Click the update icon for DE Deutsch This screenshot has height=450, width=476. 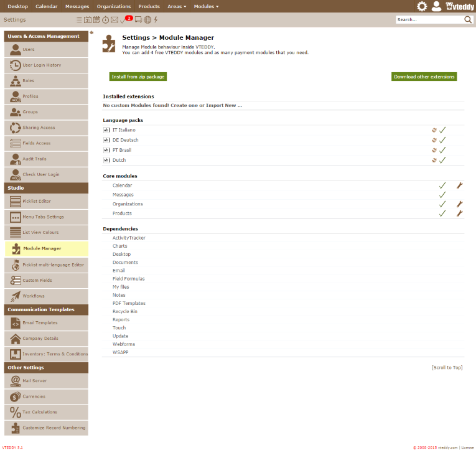(434, 140)
